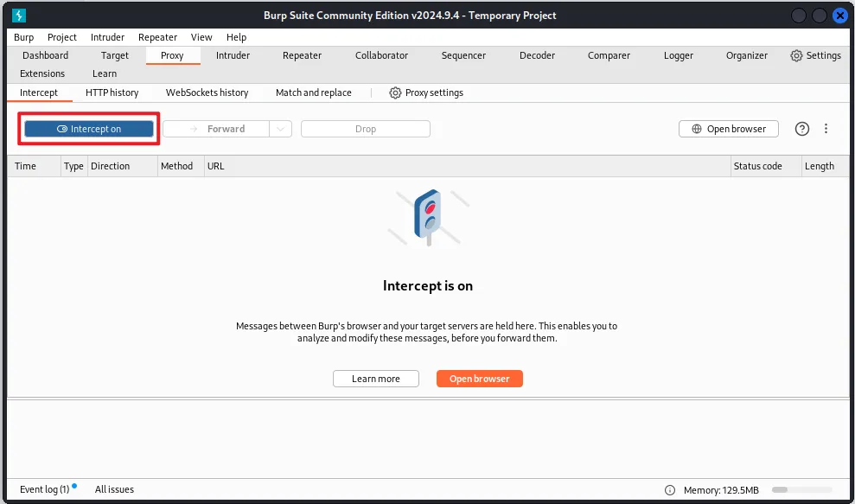
Task: Click the orange Open browser button
Action: click(x=479, y=379)
